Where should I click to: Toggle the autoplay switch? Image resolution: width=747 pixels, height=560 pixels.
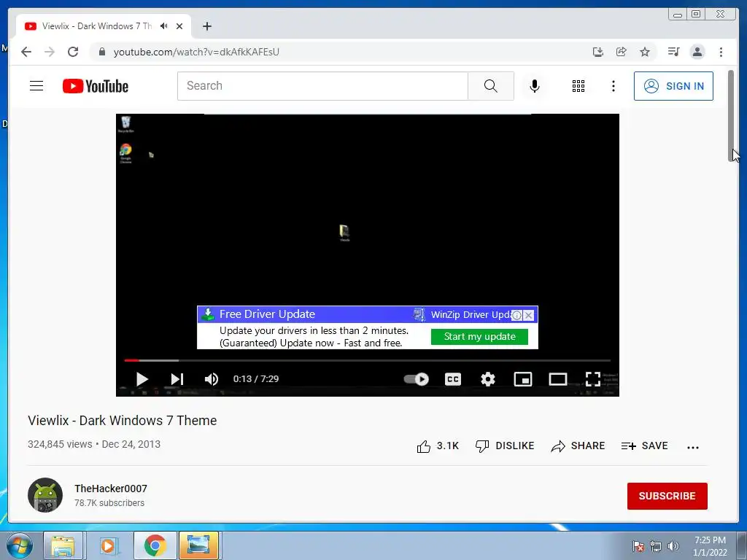[x=417, y=379]
